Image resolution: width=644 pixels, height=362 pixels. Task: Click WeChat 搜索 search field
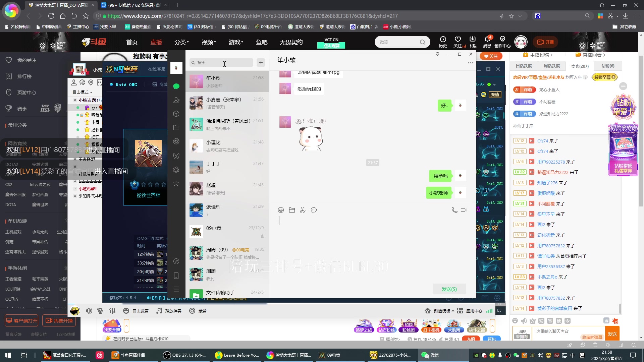click(221, 62)
